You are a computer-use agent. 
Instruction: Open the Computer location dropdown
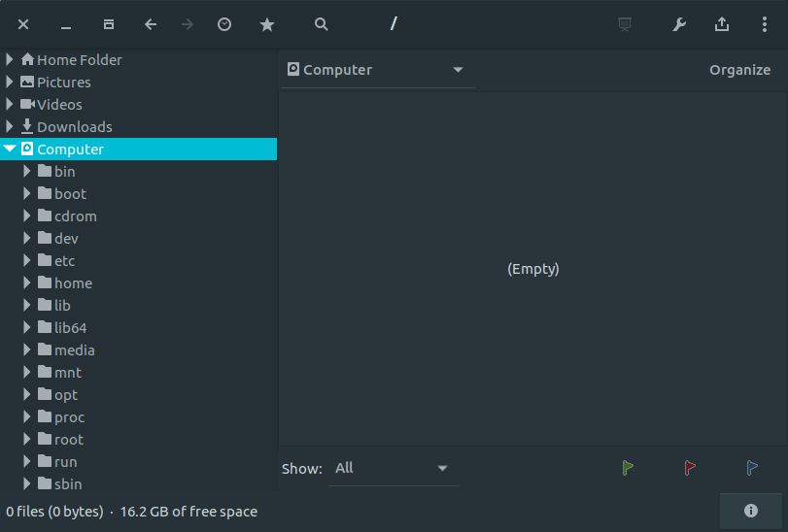point(377,70)
